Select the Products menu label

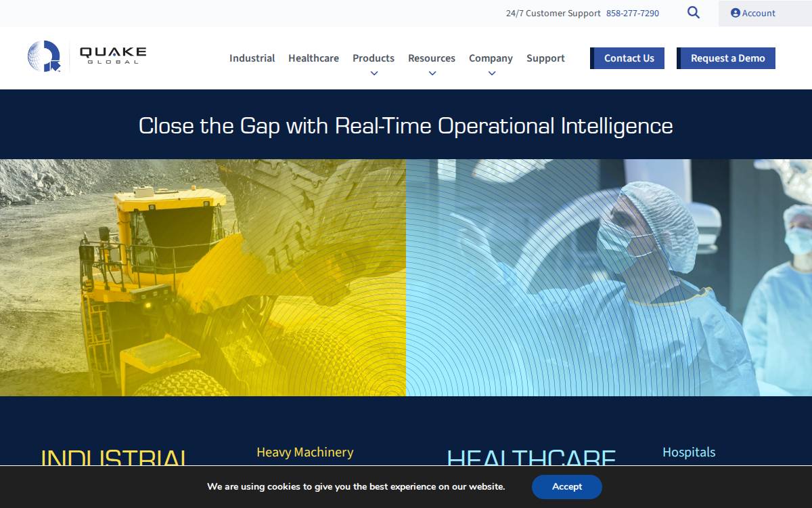click(374, 58)
